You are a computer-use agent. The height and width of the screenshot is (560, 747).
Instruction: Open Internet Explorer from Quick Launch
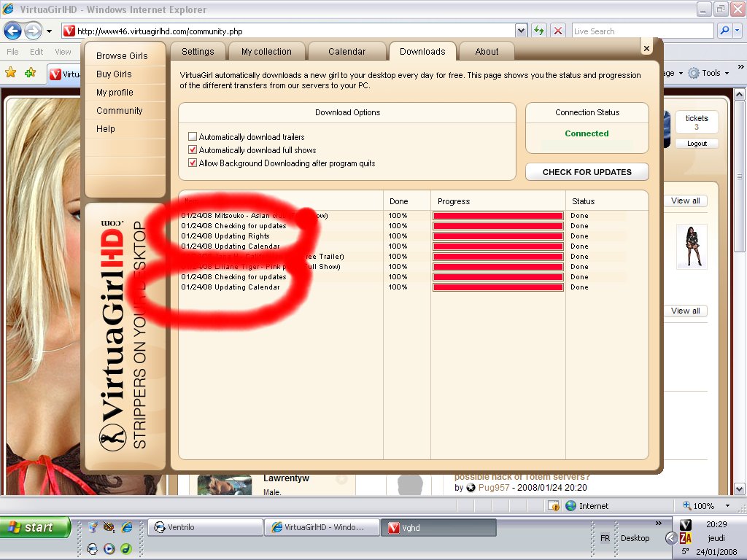(x=127, y=526)
